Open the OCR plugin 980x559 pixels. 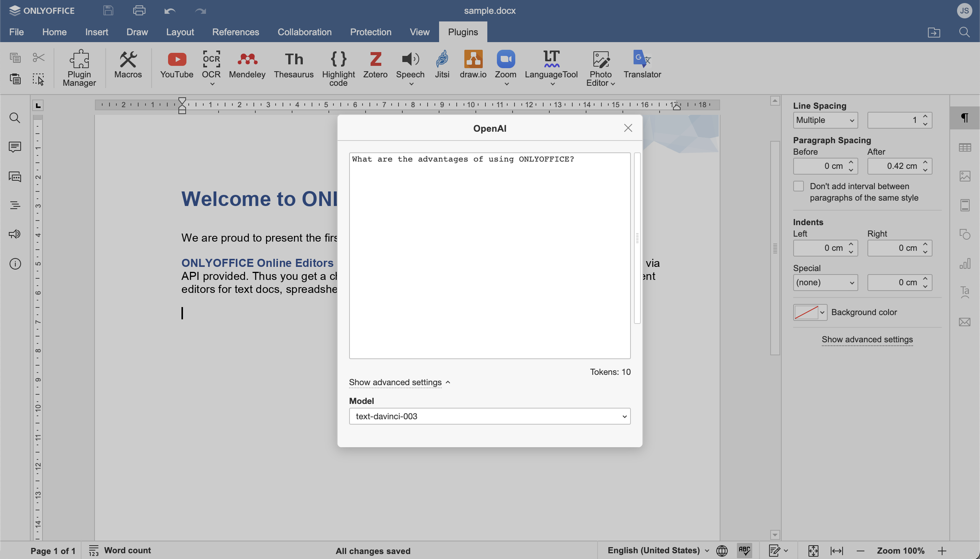tap(211, 64)
